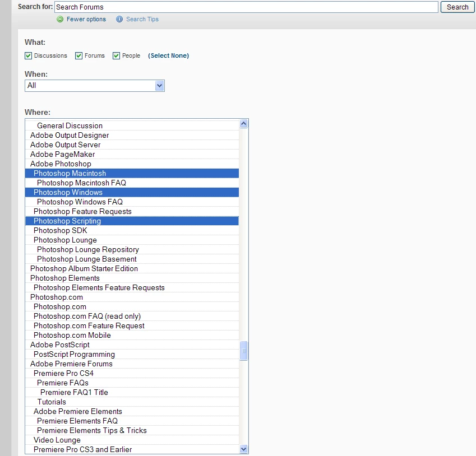Click the blue Search Tips info icon
This screenshot has height=456, width=476.
119,19
